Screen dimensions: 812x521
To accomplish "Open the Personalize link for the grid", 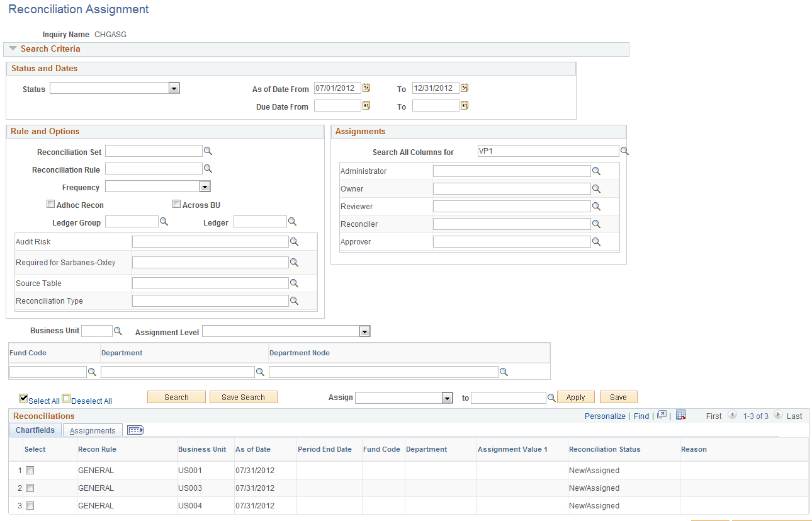I will pos(604,416).
